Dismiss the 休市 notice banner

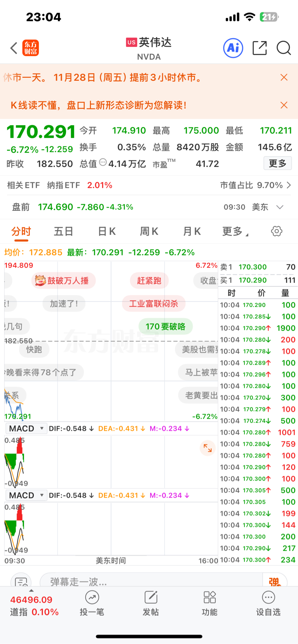(x=284, y=77)
